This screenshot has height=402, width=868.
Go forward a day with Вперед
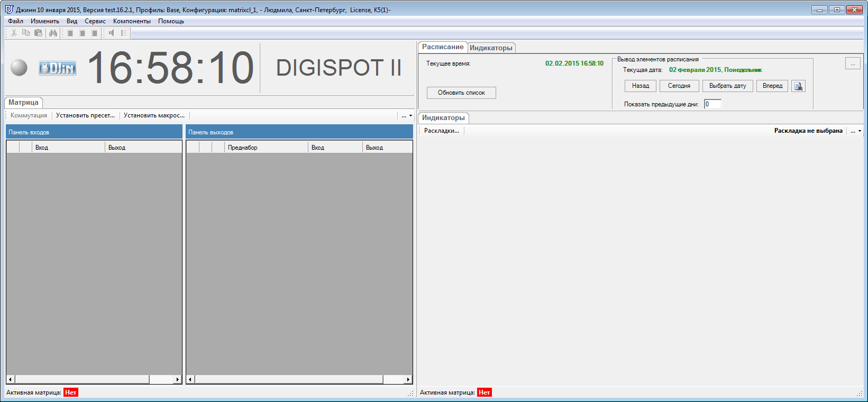point(772,86)
